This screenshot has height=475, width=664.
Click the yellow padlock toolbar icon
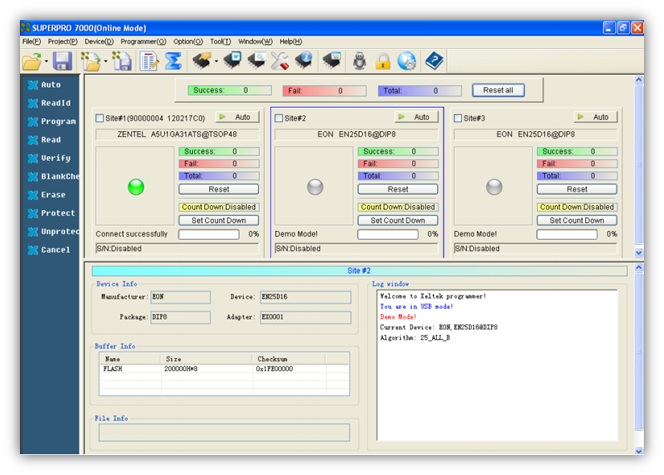click(x=382, y=62)
